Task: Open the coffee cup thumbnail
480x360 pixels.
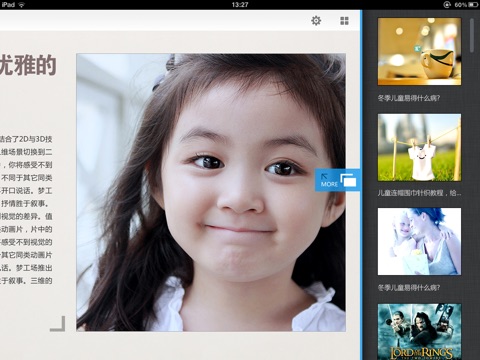Action: pyautogui.click(x=419, y=51)
